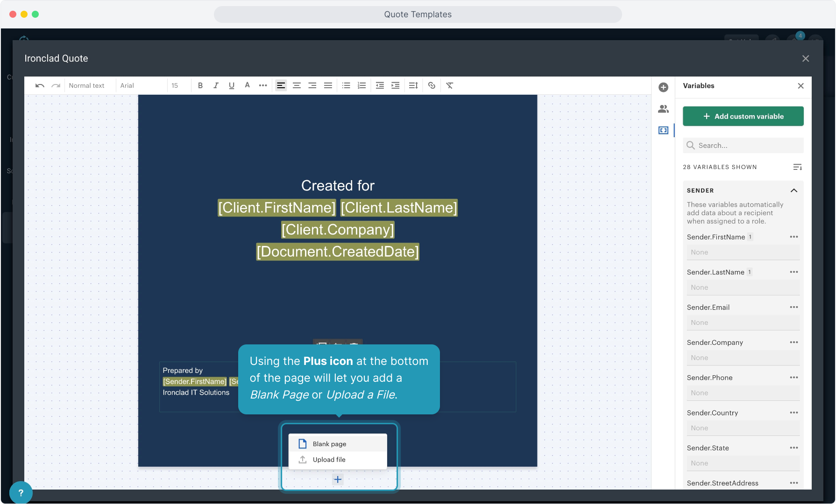Toggle the bulleted list

(346, 85)
